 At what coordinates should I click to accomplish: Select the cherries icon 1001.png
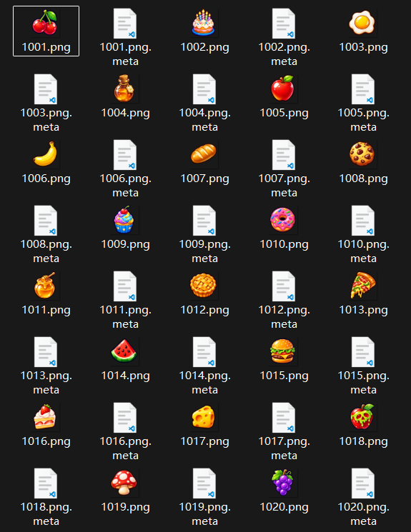pyautogui.click(x=45, y=23)
